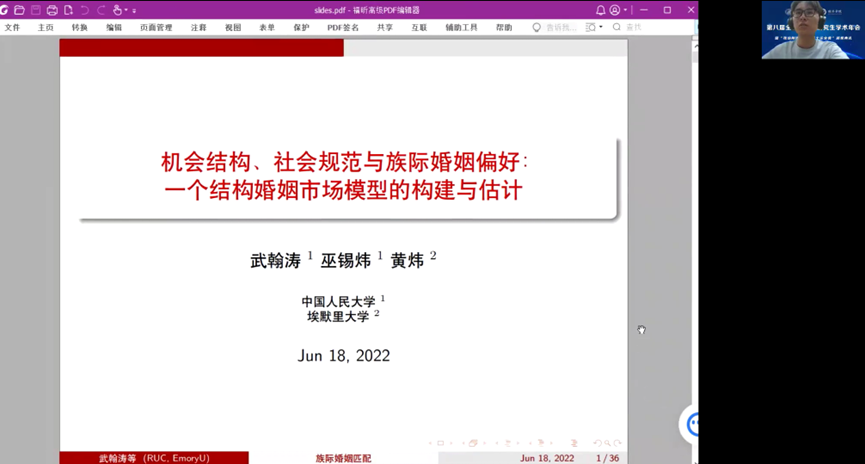Image resolution: width=865 pixels, height=464 pixels.
Task: Click the lightbulb tell-me icon
Action: pyautogui.click(x=537, y=27)
